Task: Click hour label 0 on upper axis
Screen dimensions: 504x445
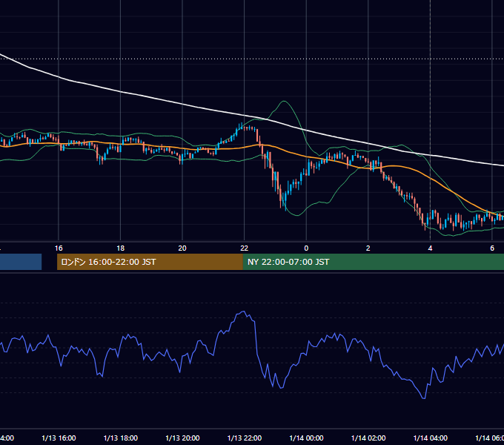Action: coord(306,248)
